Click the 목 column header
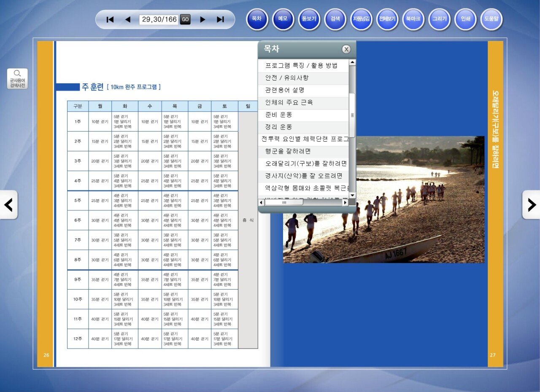Screen dimensions: 540x392 point(175,106)
